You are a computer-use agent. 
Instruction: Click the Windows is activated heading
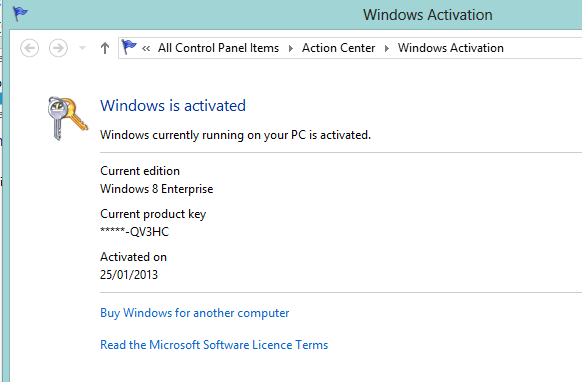173,105
